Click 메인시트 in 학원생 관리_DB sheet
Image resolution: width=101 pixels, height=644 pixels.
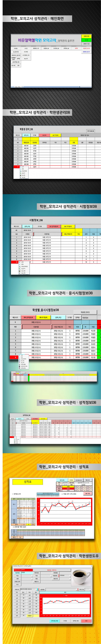[17, 135]
